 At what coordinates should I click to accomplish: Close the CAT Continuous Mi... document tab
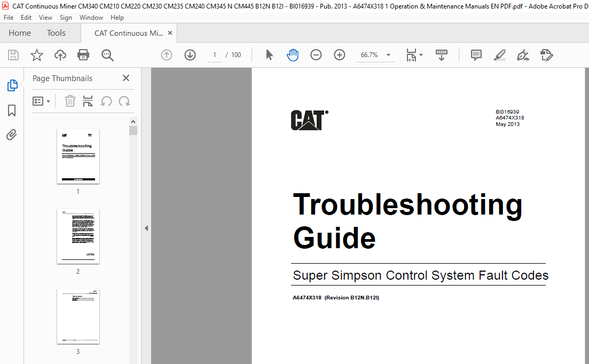click(x=170, y=33)
